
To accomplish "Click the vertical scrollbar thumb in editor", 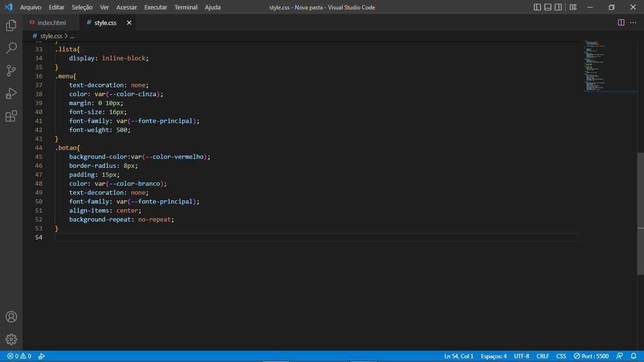I will pos(641,214).
